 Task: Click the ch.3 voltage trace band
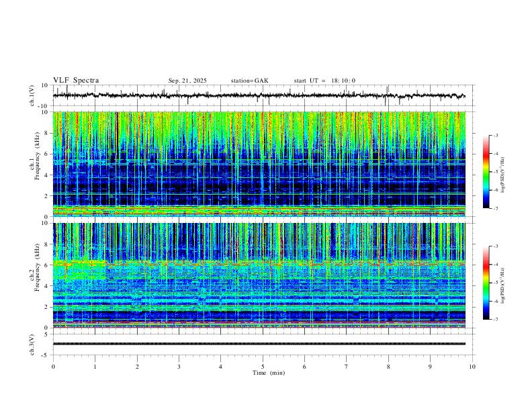coord(259,344)
